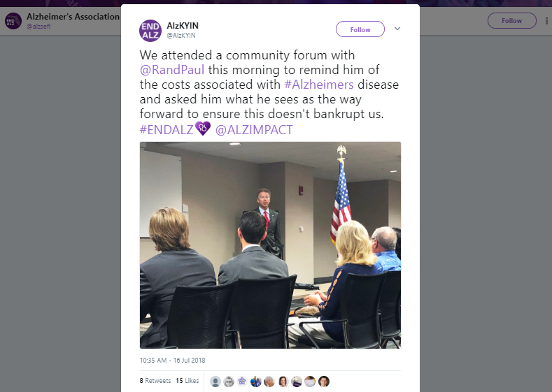Visit the @ALZIMPACT mention link
552x392 pixels.
click(254, 130)
